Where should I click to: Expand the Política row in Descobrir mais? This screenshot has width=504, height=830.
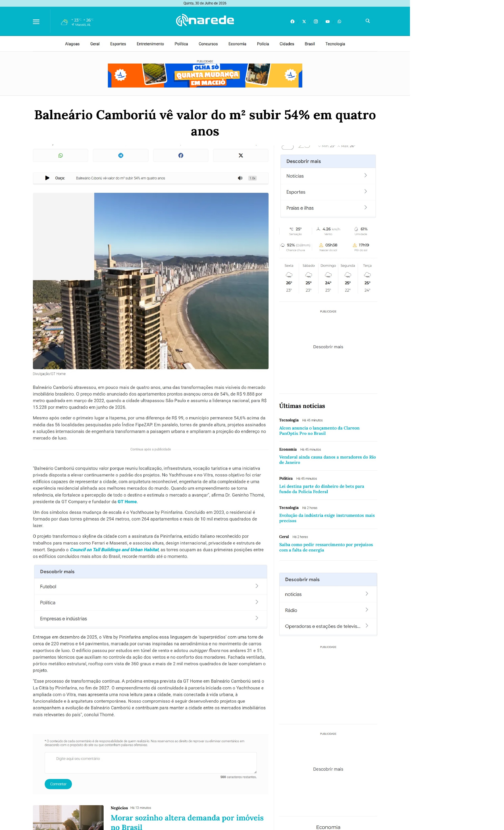tap(150, 602)
